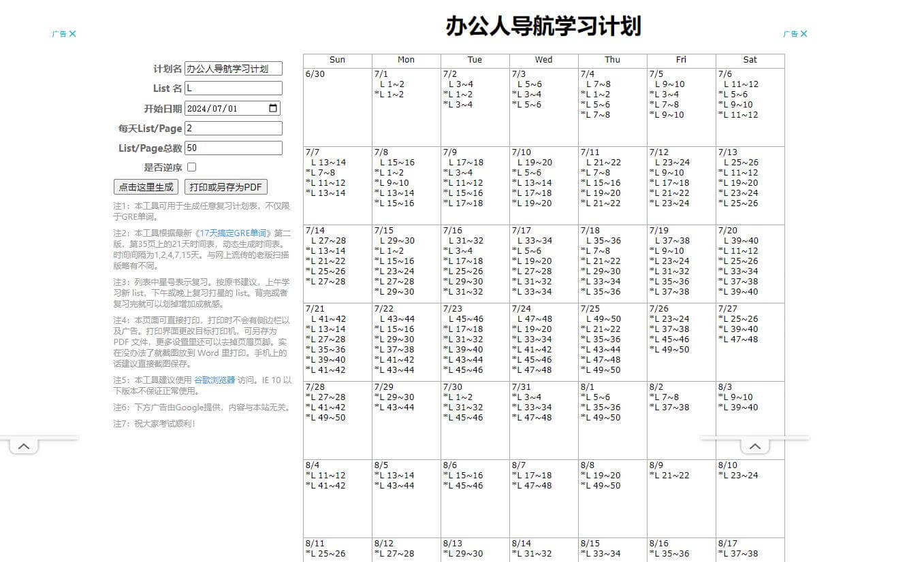Open the 谷歌浏览器 link

tap(217, 380)
